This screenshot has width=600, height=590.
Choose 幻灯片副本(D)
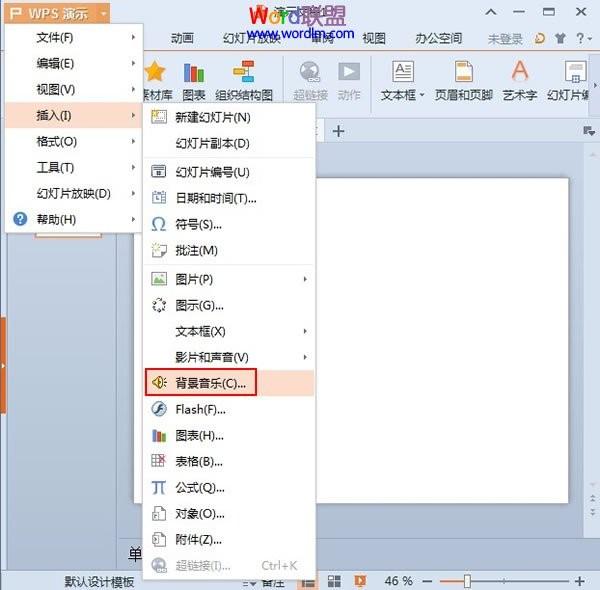229,143
